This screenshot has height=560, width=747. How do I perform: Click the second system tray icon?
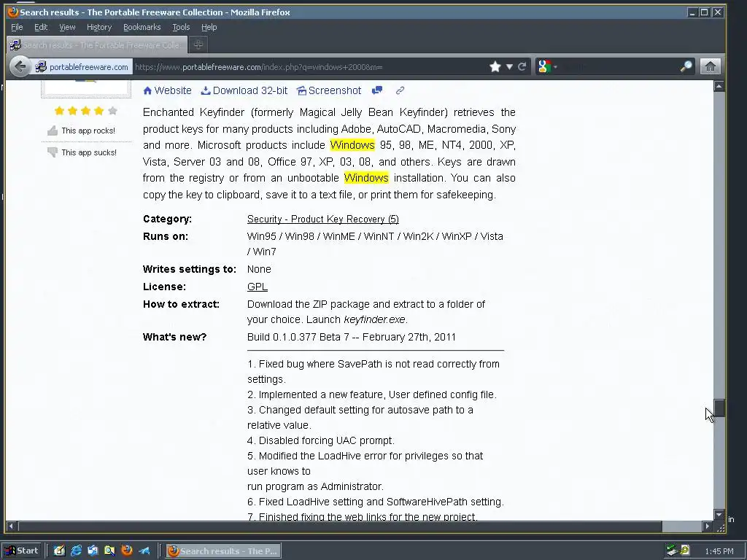point(685,551)
